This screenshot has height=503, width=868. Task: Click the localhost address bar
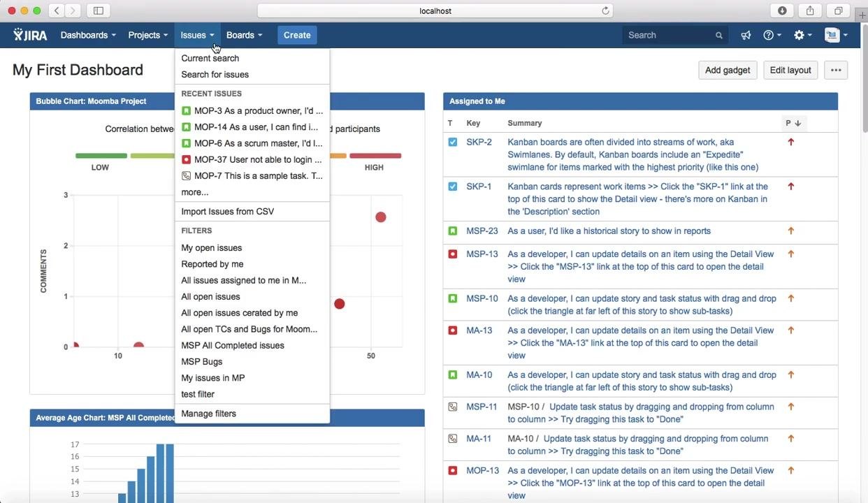[x=435, y=10]
